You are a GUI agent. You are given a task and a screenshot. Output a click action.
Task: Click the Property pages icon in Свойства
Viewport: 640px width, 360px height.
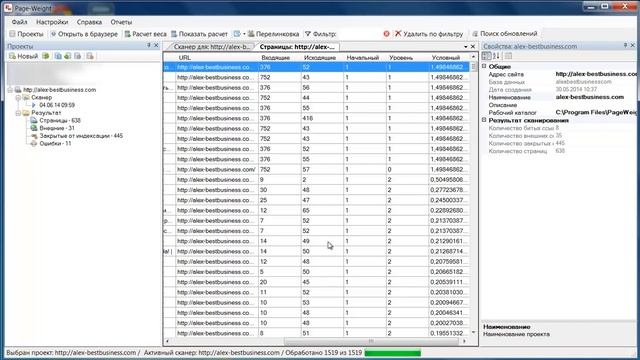click(x=508, y=56)
